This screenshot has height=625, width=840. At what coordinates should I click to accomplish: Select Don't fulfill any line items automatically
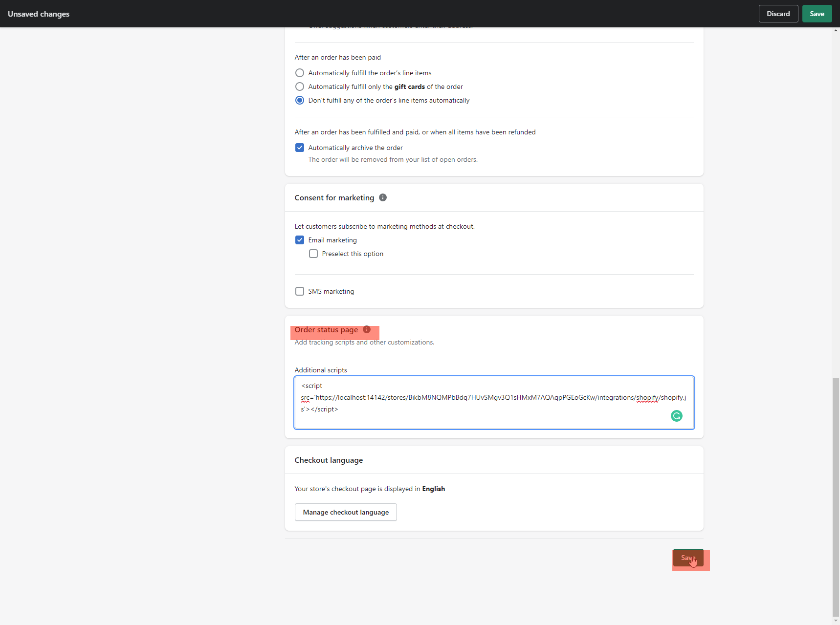pos(300,100)
